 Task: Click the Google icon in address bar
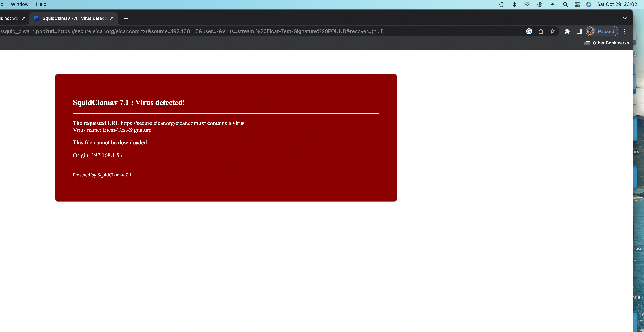click(529, 31)
